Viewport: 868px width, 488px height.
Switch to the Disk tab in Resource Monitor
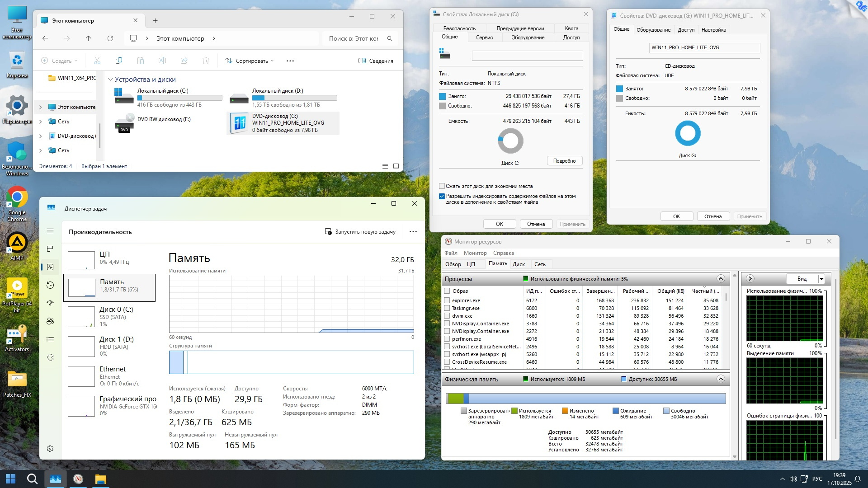pyautogui.click(x=519, y=264)
